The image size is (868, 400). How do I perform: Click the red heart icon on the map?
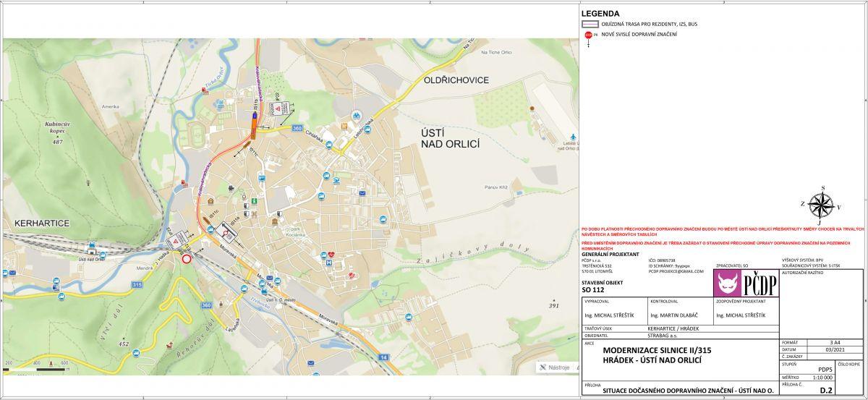[331, 255]
